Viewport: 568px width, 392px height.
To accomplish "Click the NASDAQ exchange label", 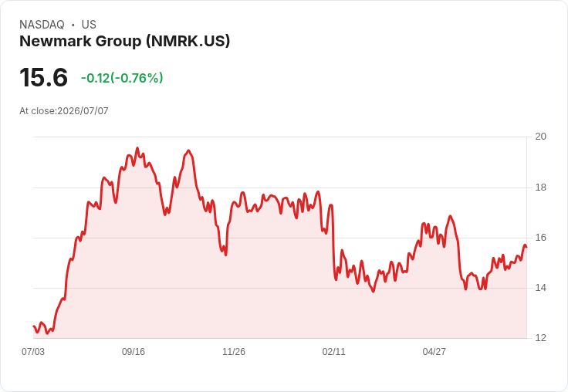I will pyautogui.click(x=42, y=25).
